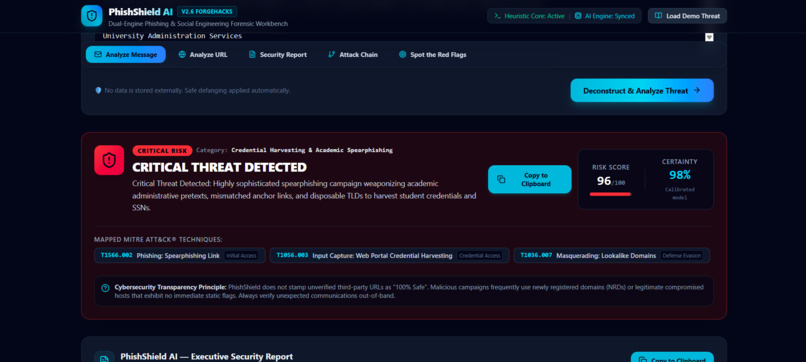Screen dimensions: 806x362
Task: Click the terminal icon beside Heuristic Core
Action: click(498, 16)
